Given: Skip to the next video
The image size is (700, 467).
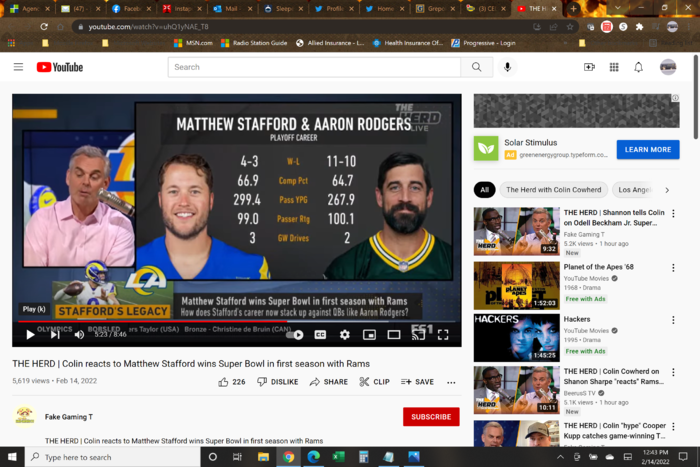Looking at the screenshot, I should click(x=55, y=334).
